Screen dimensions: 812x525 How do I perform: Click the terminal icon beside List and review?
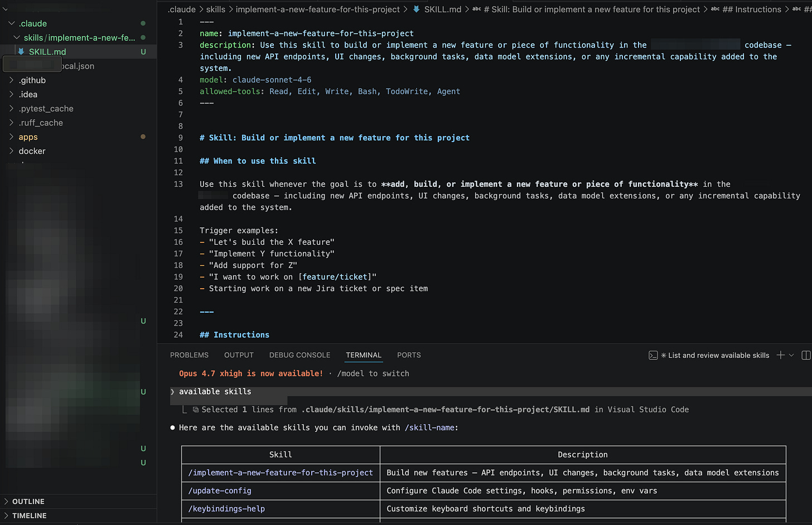(653, 355)
